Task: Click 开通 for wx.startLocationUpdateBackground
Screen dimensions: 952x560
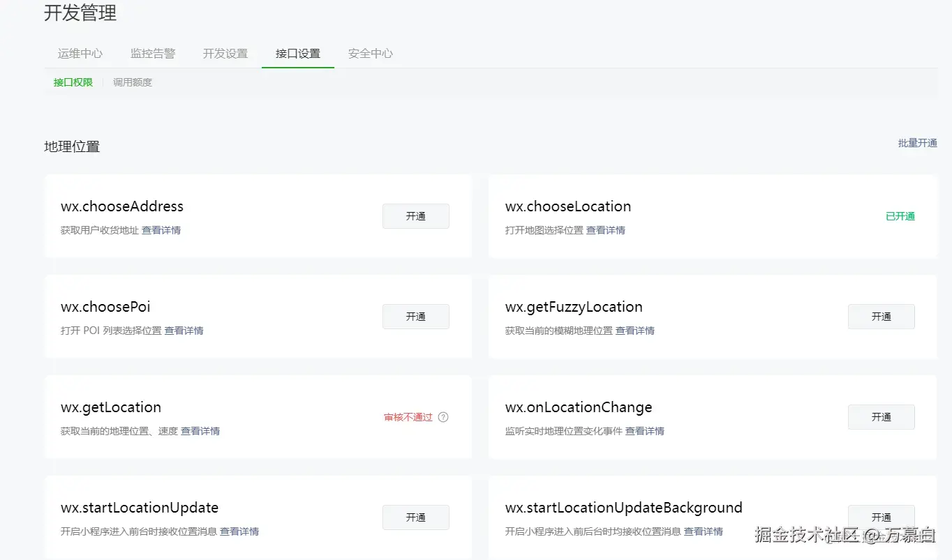Action: point(882,517)
